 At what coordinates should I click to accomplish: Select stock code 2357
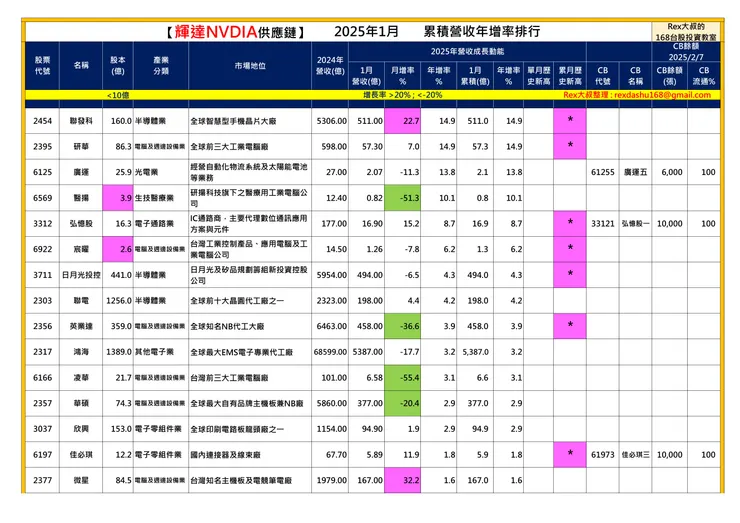point(42,403)
